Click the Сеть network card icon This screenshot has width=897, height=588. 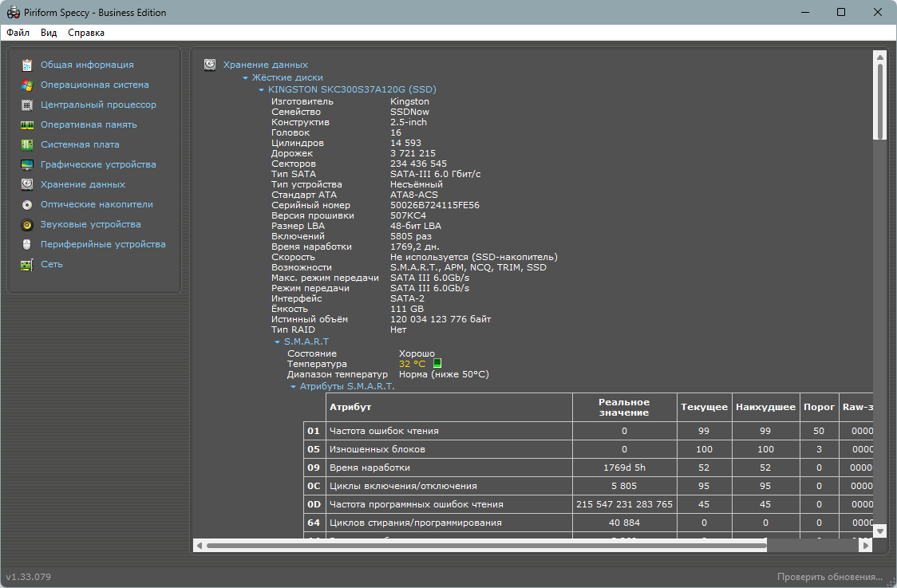(x=27, y=265)
